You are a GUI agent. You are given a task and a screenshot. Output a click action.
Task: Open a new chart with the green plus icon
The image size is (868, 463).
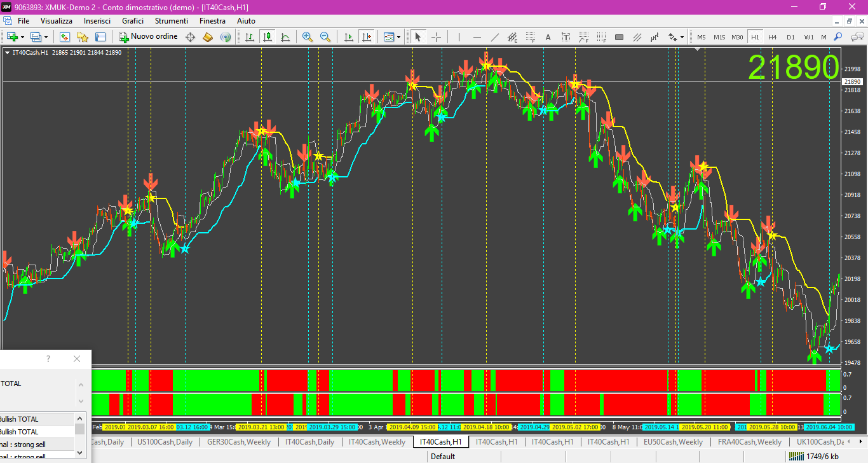(12, 37)
